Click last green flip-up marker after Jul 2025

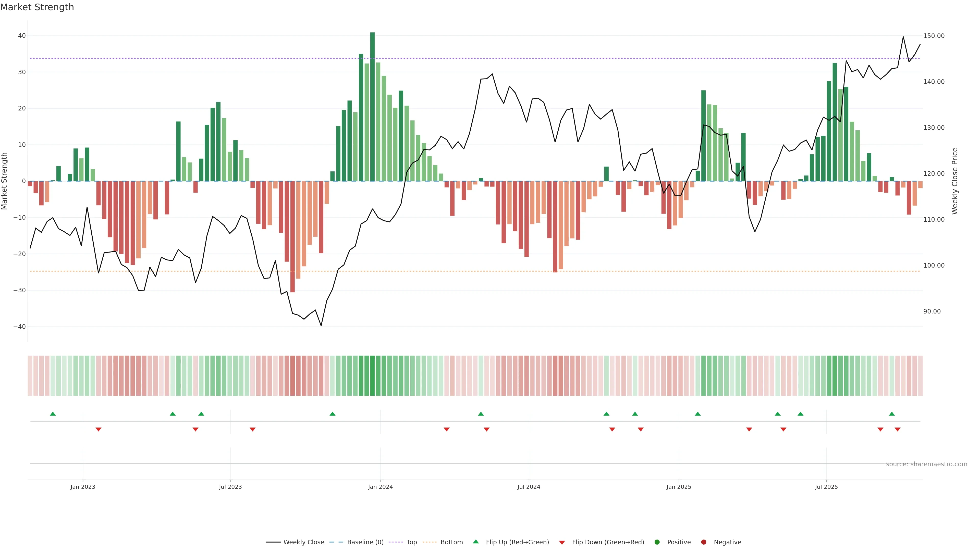tap(892, 414)
